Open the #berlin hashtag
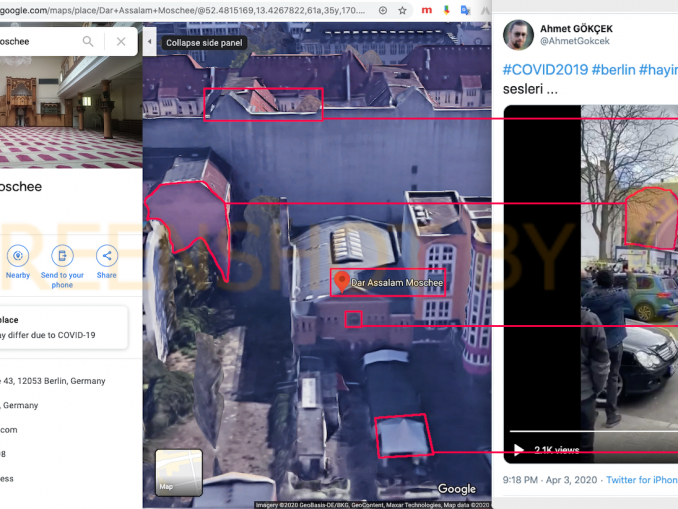 pyautogui.click(x=613, y=70)
